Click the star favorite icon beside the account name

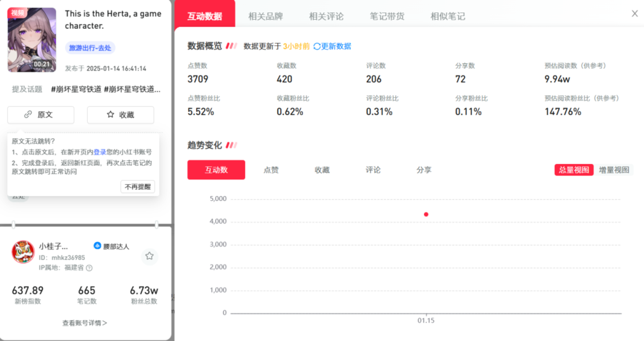(149, 256)
